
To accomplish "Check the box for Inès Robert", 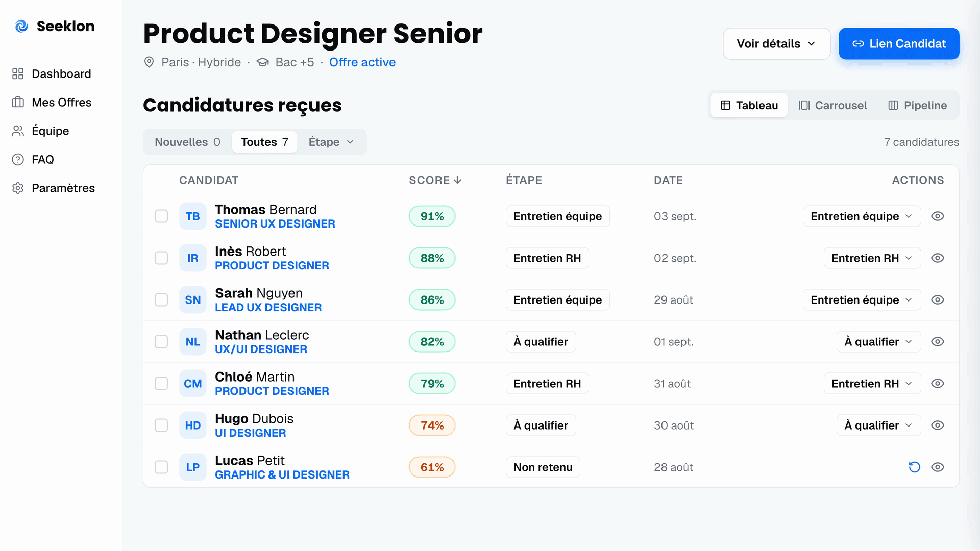I will coord(161,258).
